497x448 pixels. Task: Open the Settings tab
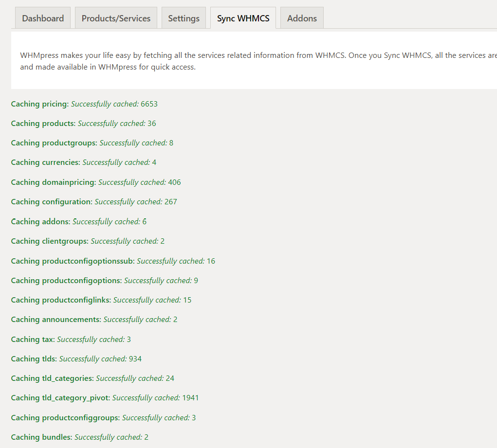(184, 18)
